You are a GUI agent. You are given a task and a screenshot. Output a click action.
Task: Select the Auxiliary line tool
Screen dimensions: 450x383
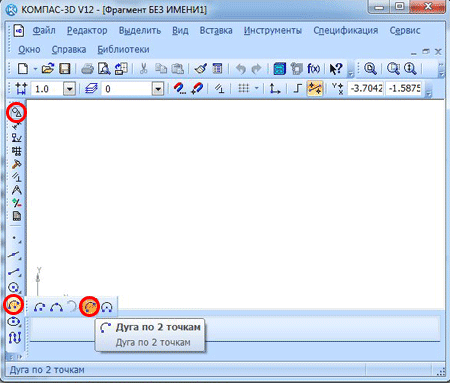[x=14, y=255]
